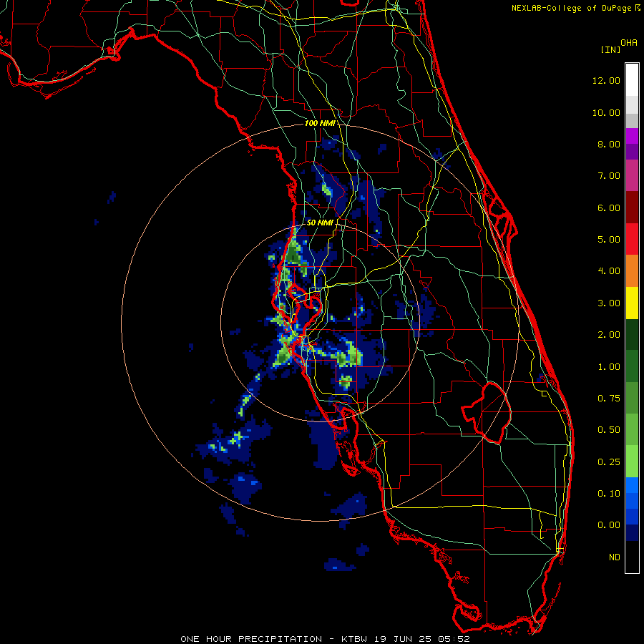Pick the light blue swatch near 0.10
Screen dimensions: 644x644
632,485
